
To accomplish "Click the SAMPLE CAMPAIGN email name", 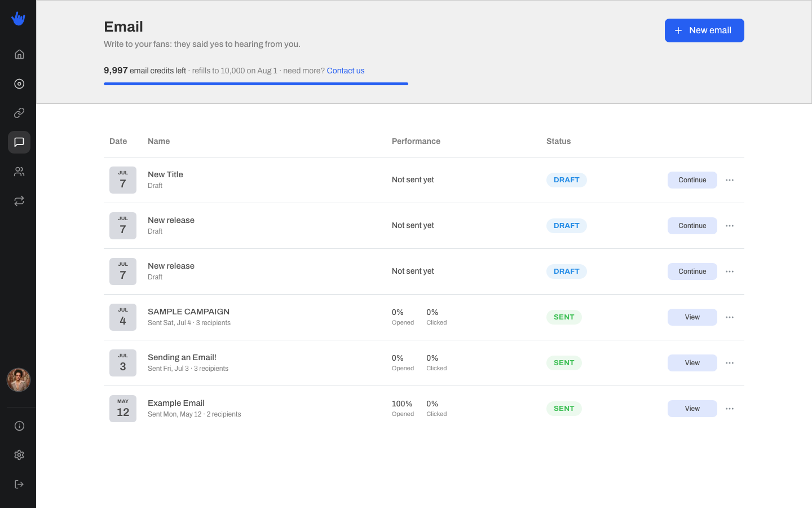I will pos(188,312).
